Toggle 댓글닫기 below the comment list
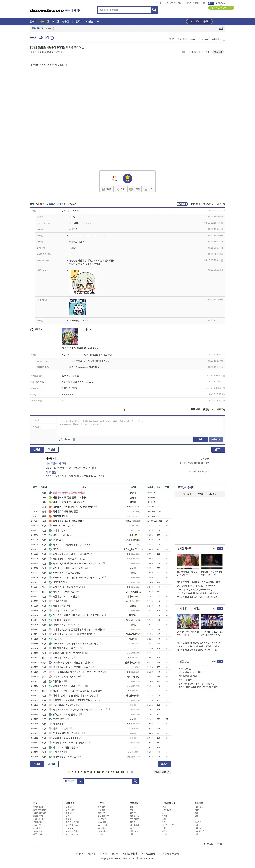The image size is (255, 868). (x=208, y=409)
